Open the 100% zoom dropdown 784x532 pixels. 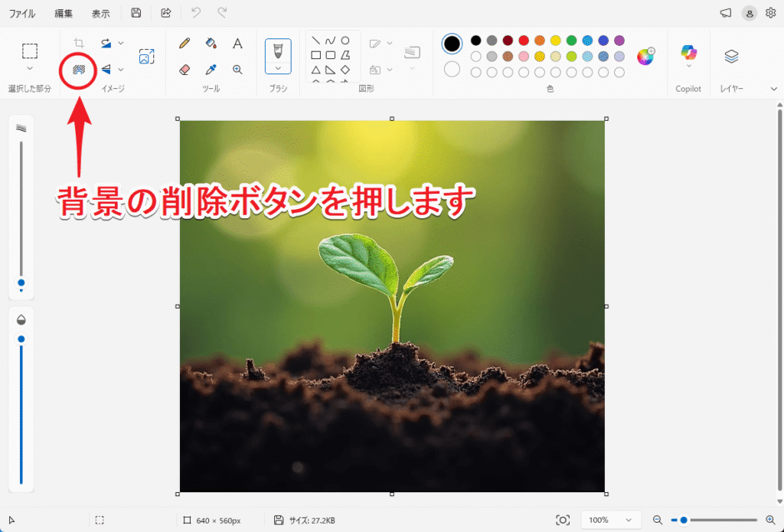[610, 520]
